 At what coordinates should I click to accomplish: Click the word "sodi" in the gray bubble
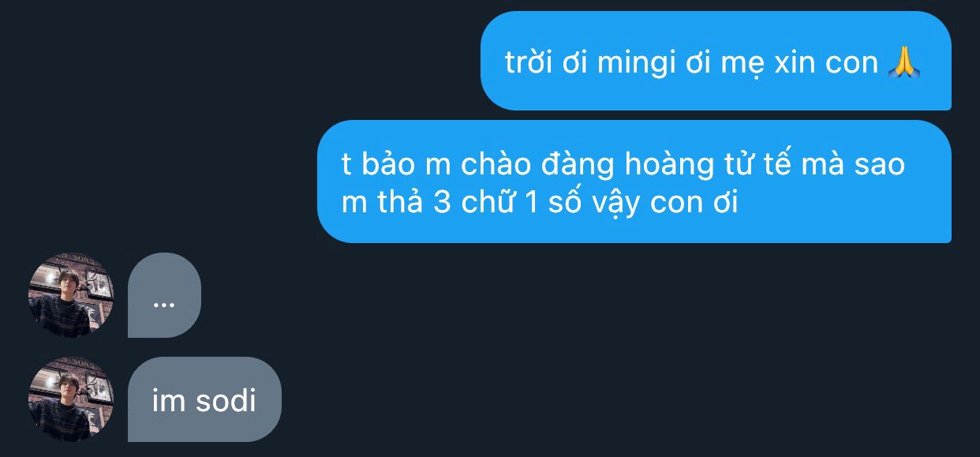tap(226, 401)
